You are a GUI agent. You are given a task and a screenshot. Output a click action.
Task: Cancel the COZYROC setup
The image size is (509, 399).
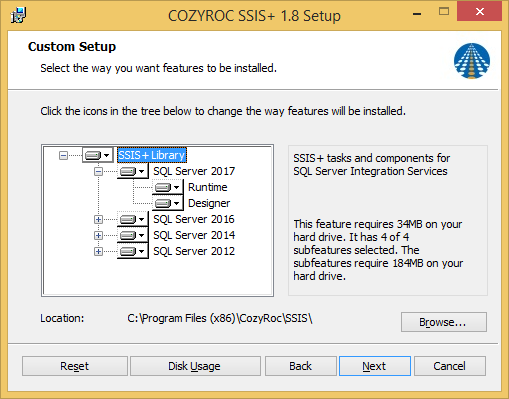point(450,366)
